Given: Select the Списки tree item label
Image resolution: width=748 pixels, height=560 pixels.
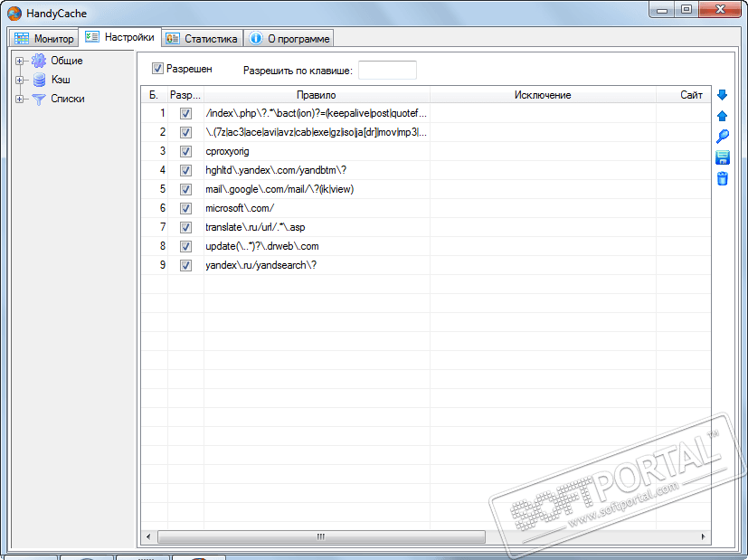Looking at the screenshot, I should pyautogui.click(x=68, y=99).
